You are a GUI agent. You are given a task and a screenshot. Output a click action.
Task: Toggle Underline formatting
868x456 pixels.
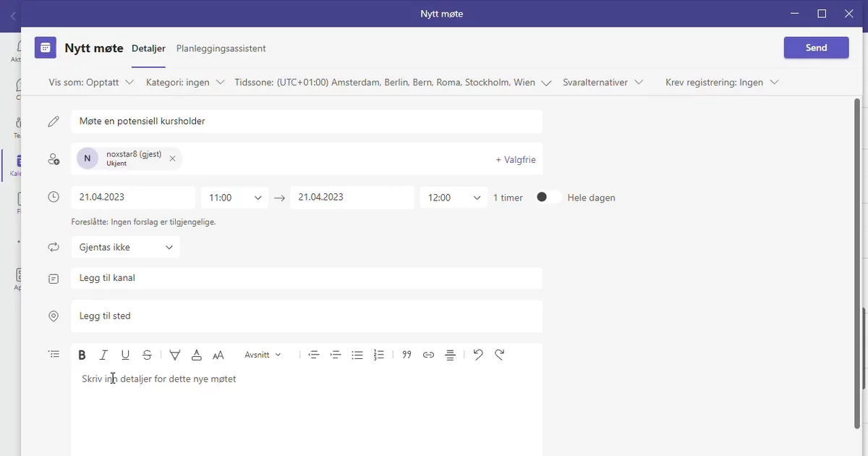click(125, 355)
